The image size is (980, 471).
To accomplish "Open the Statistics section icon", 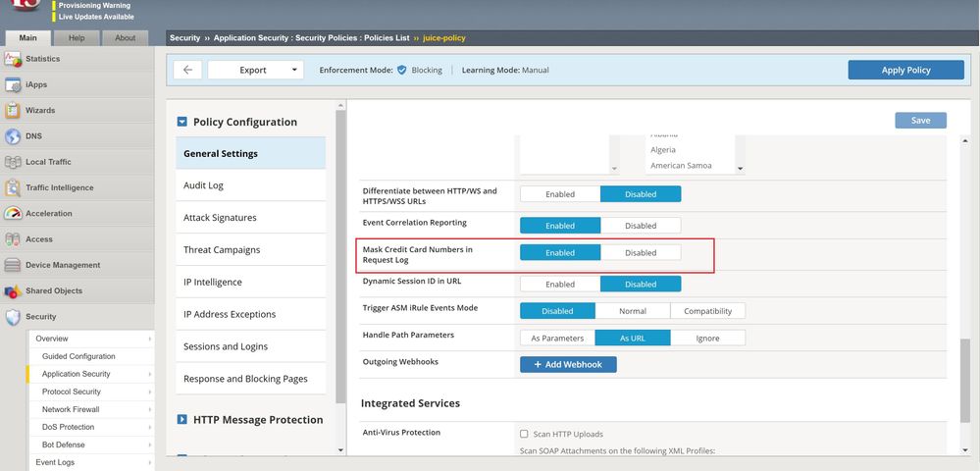I will 13,60.
